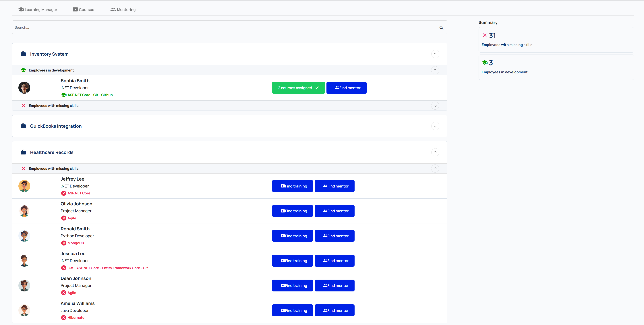Image resolution: width=644 pixels, height=325 pixels.
Task: Click the search magnifier icon
Action: (441, 28)
